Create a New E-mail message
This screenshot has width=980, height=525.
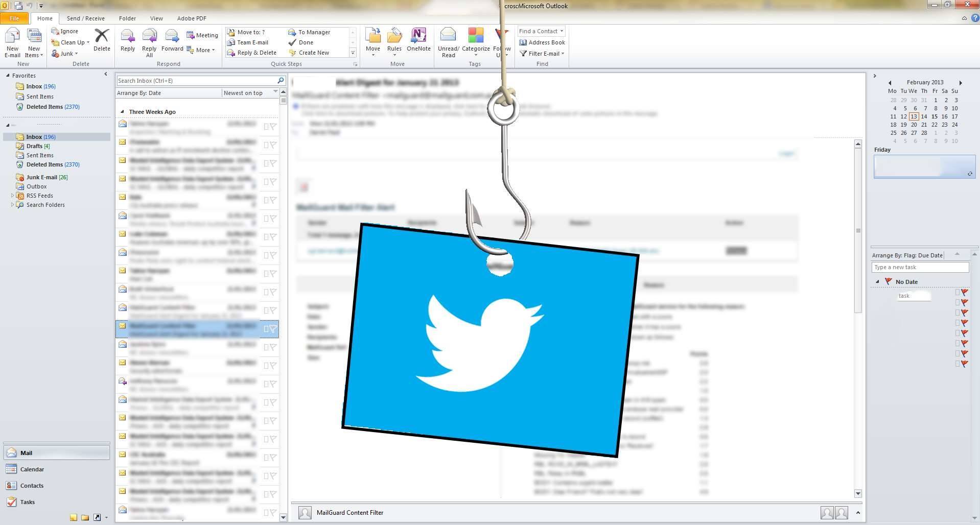click(x=12, y=42)
